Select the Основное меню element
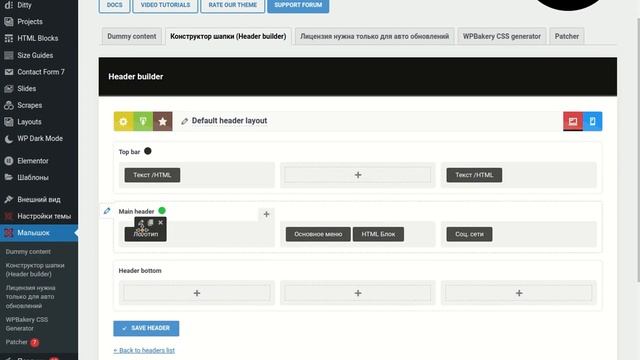Viewport: 640px width, 360px height. pos(318,234)
